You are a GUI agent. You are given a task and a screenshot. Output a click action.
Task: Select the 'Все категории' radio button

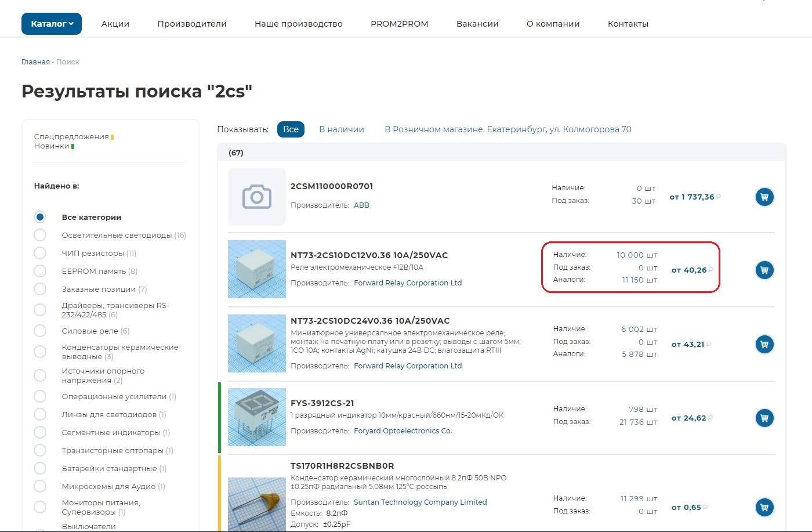tap(40, 217)
